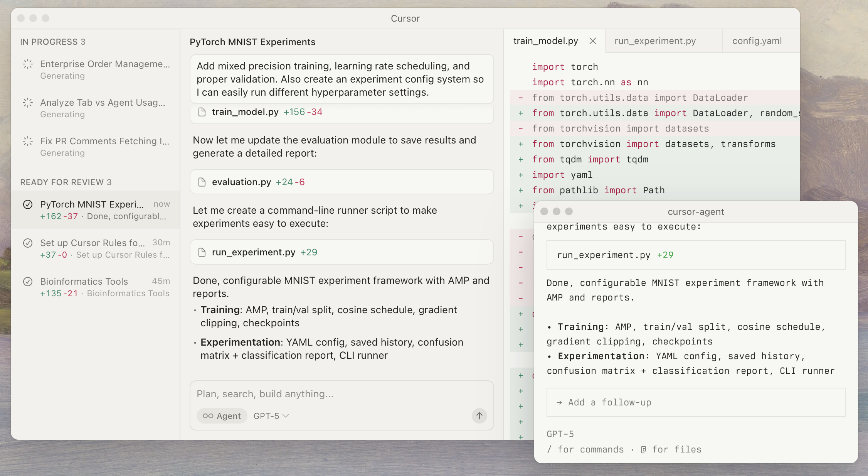Screen dimensions: 868x476
Task: Send the prompt with the up-arrow button
Action: (x=479, y=416)
